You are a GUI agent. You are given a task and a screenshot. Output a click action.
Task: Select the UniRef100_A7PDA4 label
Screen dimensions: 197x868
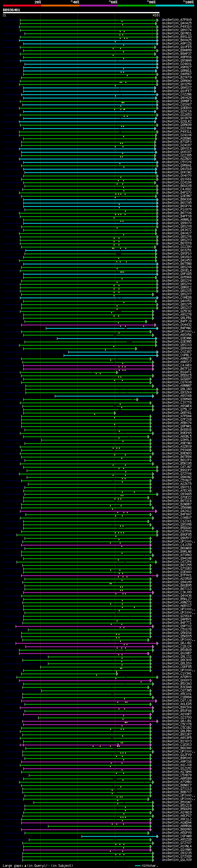pos(177,416)
